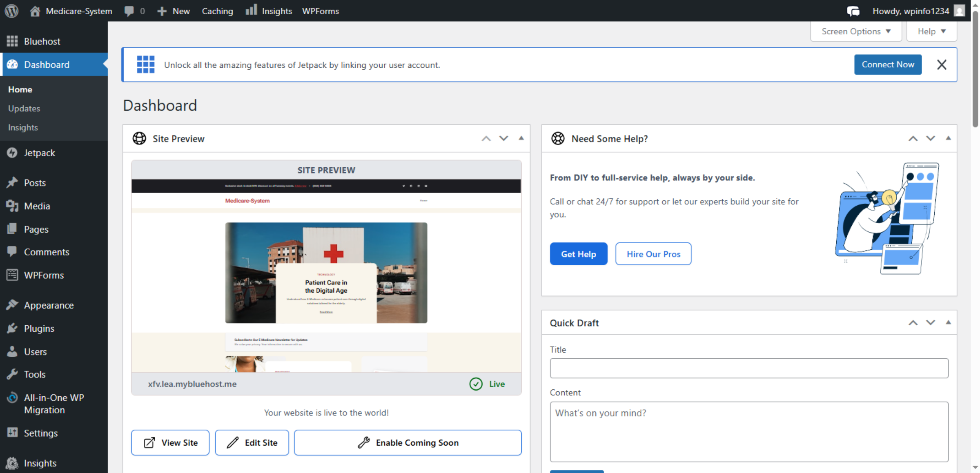Open the Insights admin bar menu
This screenshot has height=473, width=980.
tap(268, 11)
